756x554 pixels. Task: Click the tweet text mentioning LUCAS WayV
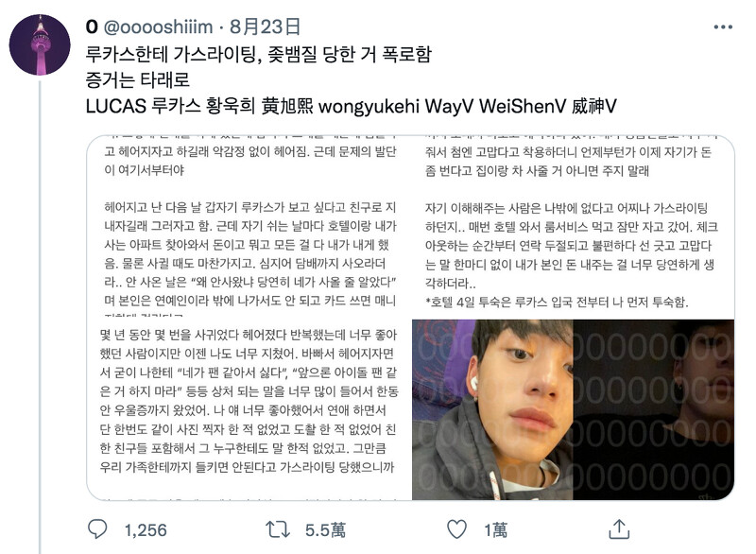[x=351, y=106]
